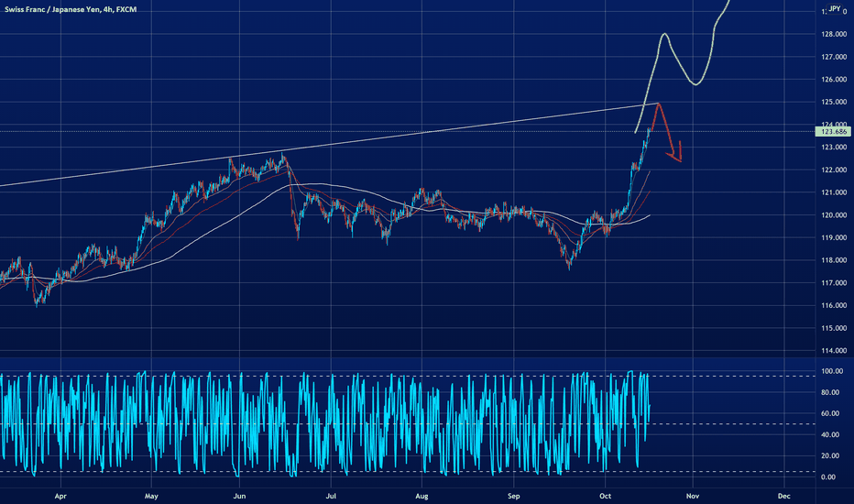
Task: Click the oscillator 40.00 scale label
Action: click(832, 434)
